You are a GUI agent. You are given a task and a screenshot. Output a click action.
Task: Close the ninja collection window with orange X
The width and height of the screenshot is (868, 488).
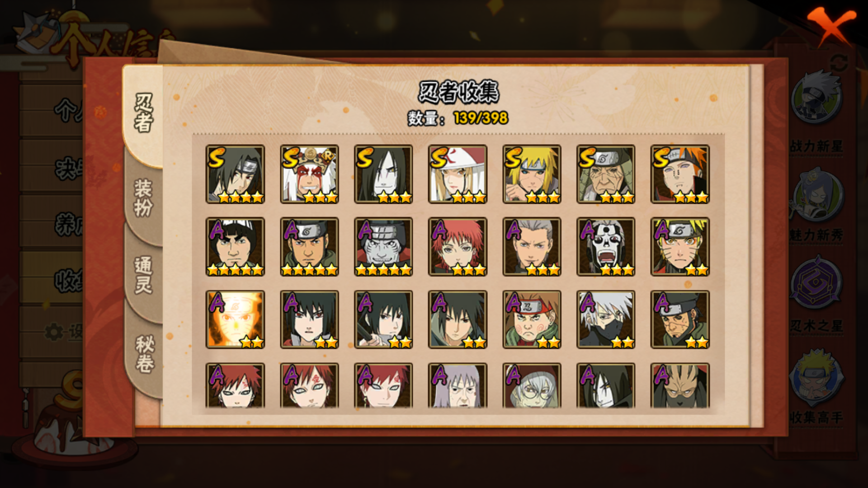831,26
